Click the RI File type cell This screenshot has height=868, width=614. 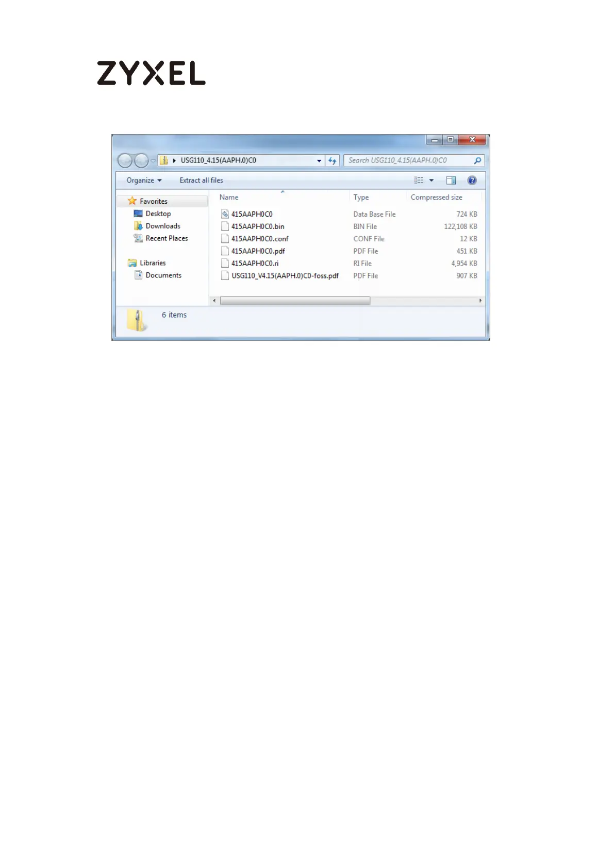click(x=362, y=264)
